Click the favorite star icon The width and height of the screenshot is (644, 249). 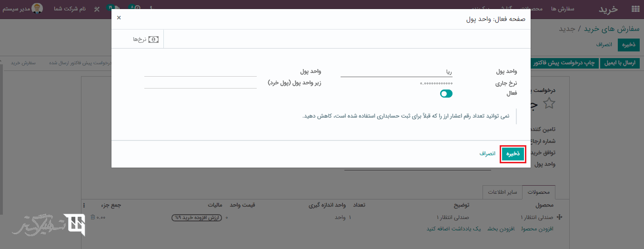(549, 103)
